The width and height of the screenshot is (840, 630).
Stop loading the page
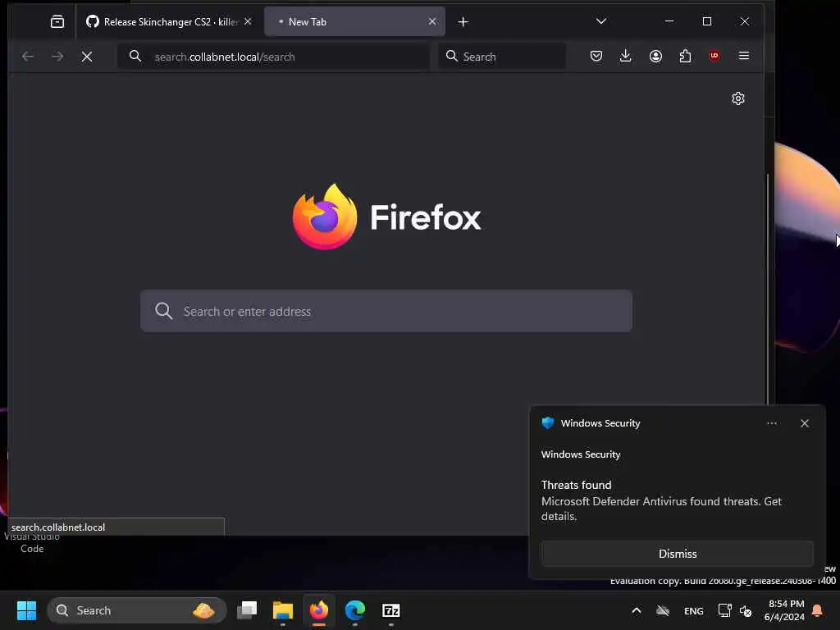point(87,57)
